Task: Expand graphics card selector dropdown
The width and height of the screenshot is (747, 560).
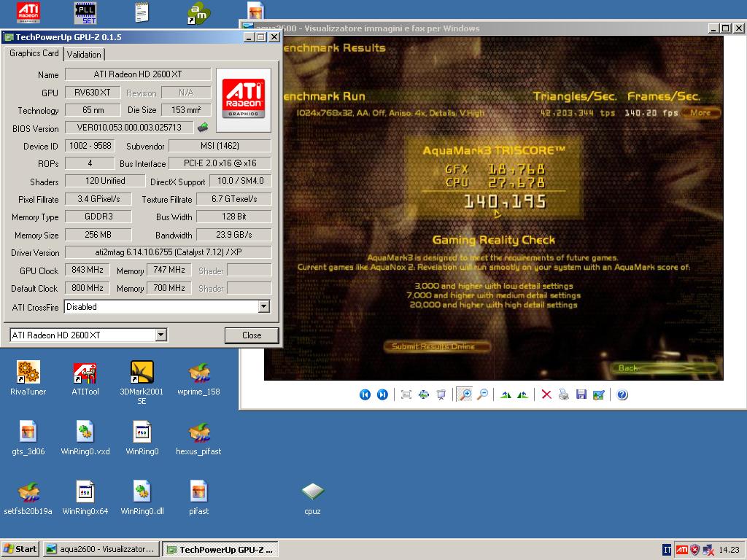Action: click(x=161, y=335)
